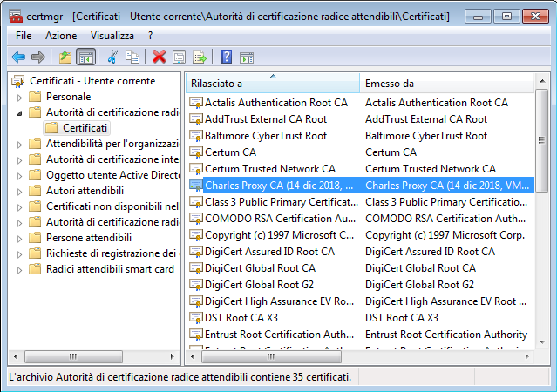Open the Visualizza menu
The height and width of the screenshot is (392, 557).
point(112,36)
